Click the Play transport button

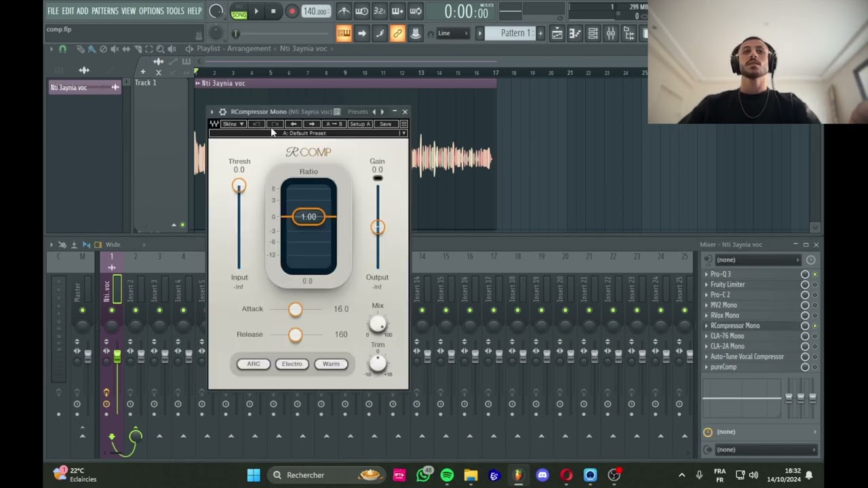(256, 12)
